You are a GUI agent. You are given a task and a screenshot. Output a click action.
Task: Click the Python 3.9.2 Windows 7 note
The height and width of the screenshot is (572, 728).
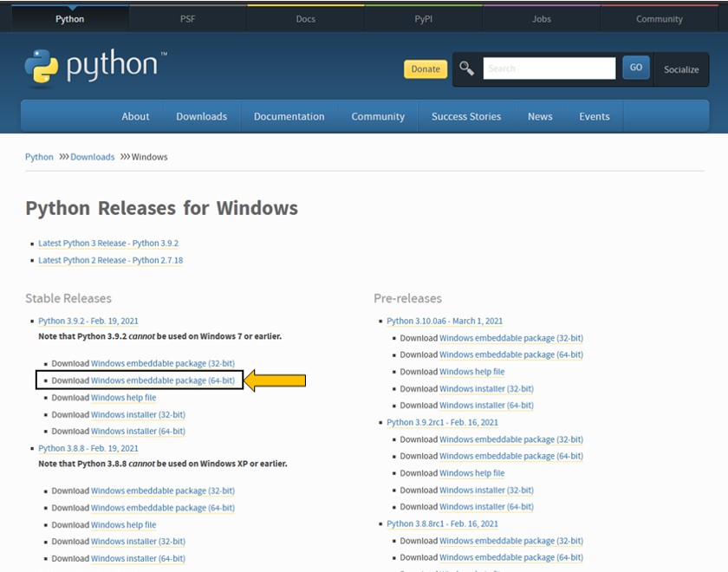[159, 336]
